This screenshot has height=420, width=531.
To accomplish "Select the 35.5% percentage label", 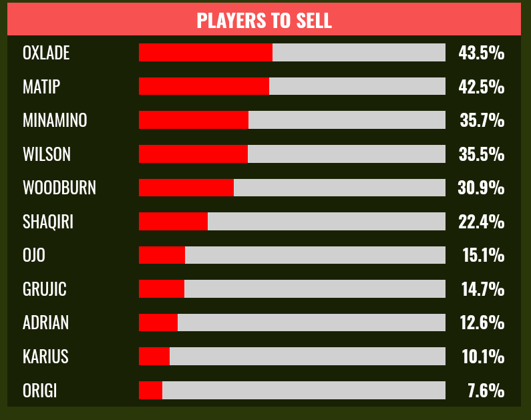I will click(x=481, y=154).
